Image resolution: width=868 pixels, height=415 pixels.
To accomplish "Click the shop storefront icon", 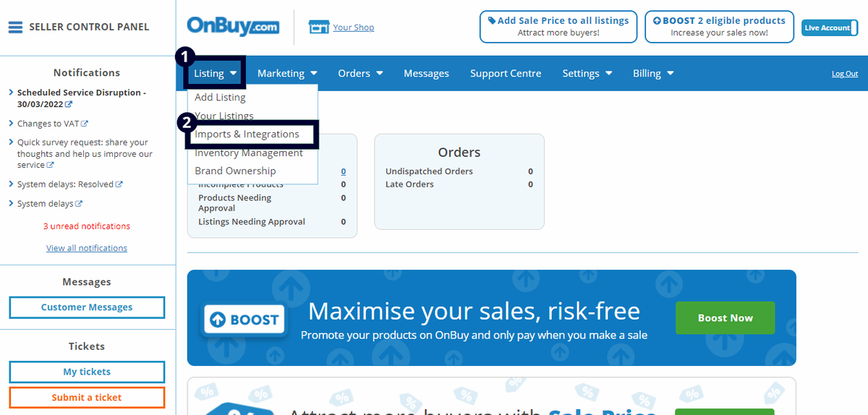I will point(318,27).
